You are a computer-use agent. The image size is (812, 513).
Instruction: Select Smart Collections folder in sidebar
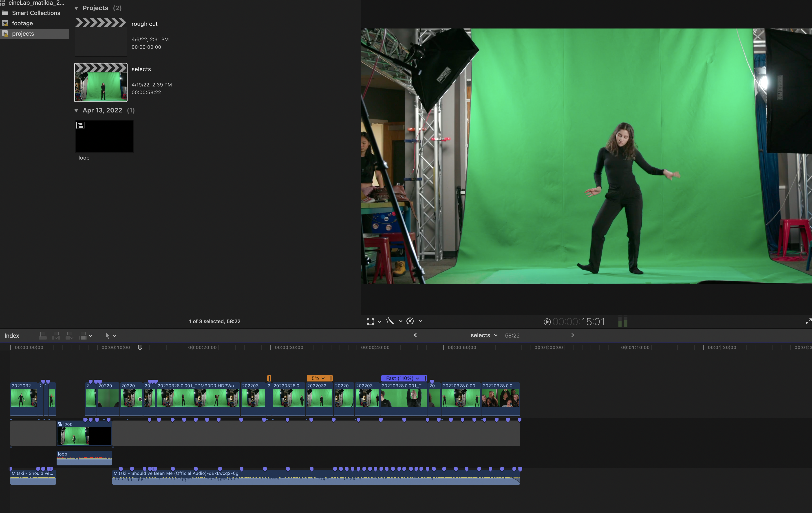pyautogui.click(x=36, y=13)
